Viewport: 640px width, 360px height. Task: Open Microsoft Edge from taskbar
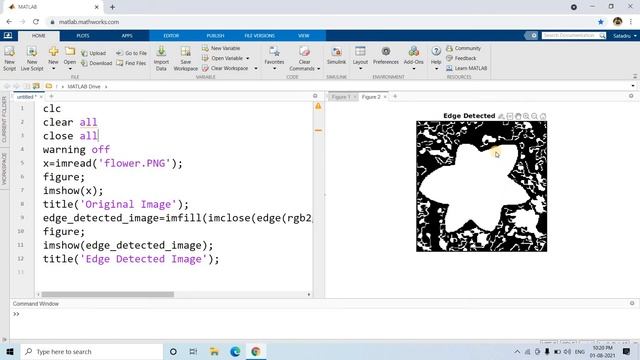coord(235,351)
